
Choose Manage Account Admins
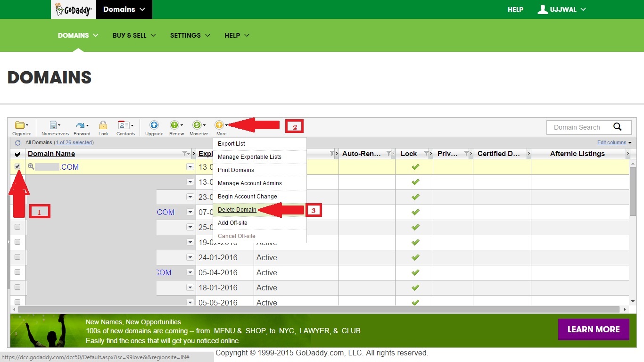260,183
